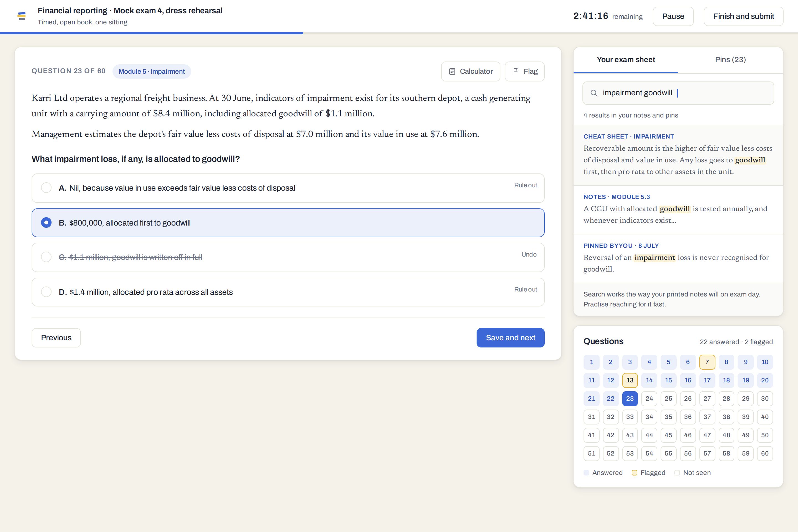Open the Notes · Module 5.3 result
The height and width of the screenshot is (532, 798).
click(678, 210)
